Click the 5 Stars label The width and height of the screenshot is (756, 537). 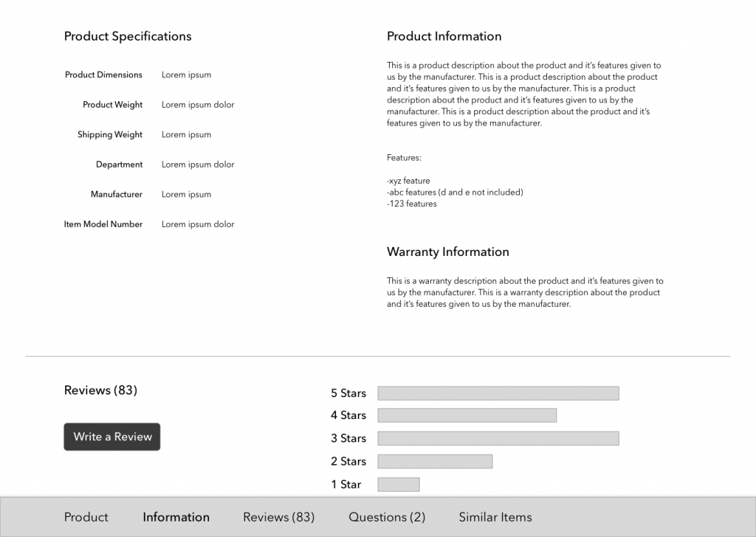[x=348, y=393]
